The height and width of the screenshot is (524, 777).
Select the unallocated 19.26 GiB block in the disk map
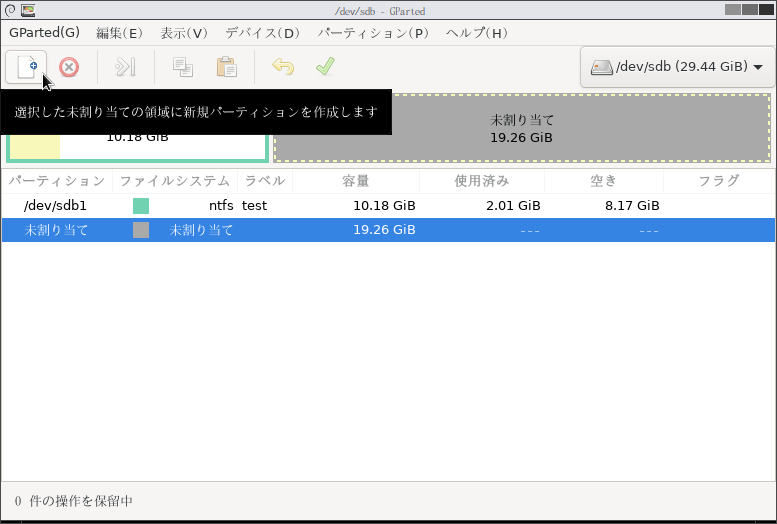click(x=522, y=128)
